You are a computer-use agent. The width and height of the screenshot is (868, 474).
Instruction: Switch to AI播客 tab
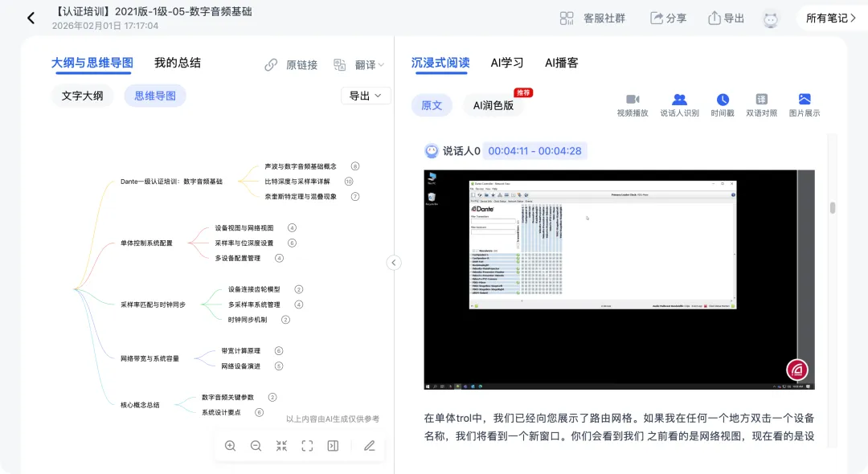561,63
